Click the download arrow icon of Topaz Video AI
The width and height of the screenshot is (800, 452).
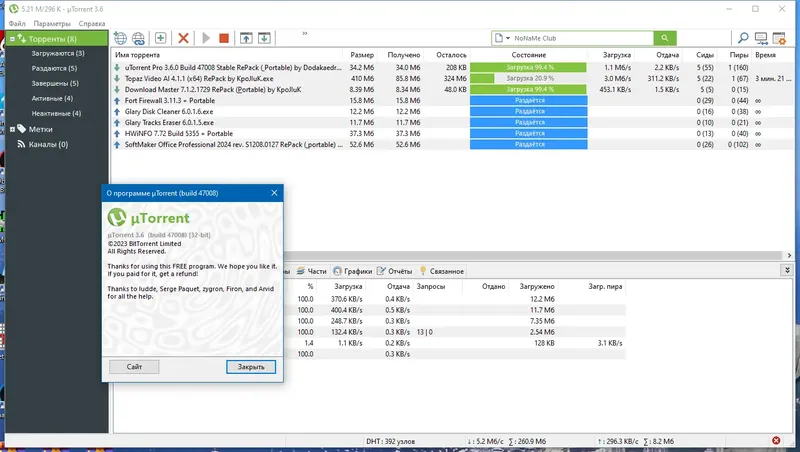pos(117,79)
